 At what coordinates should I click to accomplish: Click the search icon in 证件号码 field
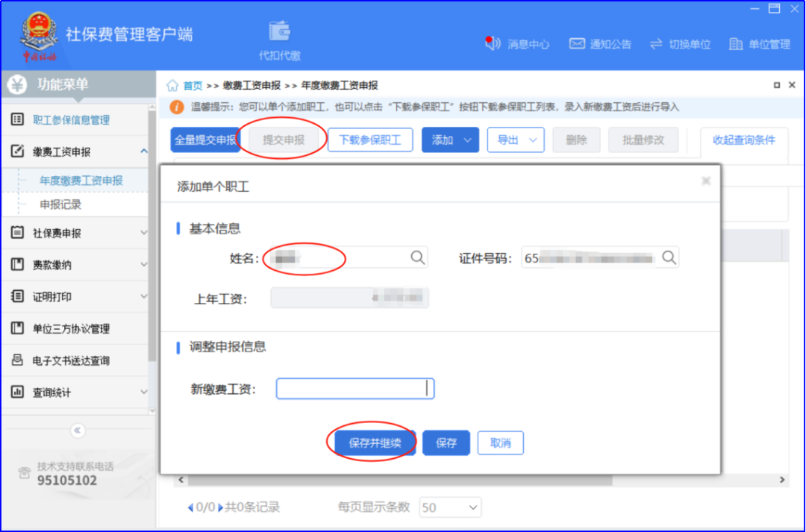click(x=669, y=257)
